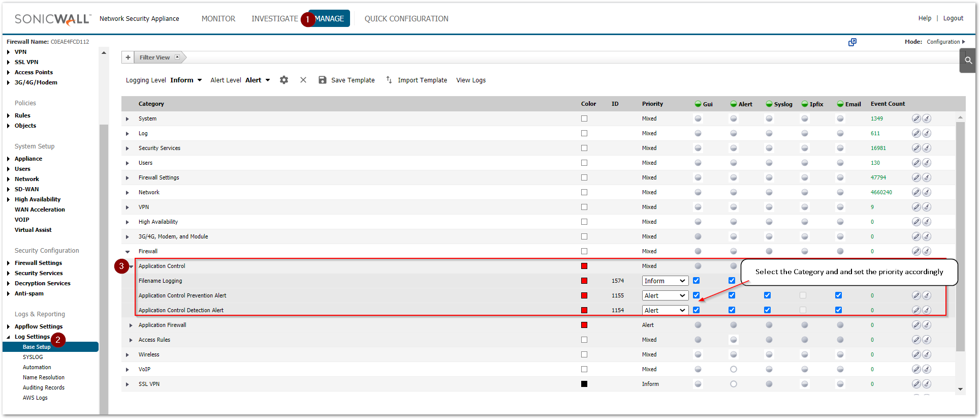Screen dimensions: 980x419
Task: Close the Filter View tab
Action: coord(177,57)
